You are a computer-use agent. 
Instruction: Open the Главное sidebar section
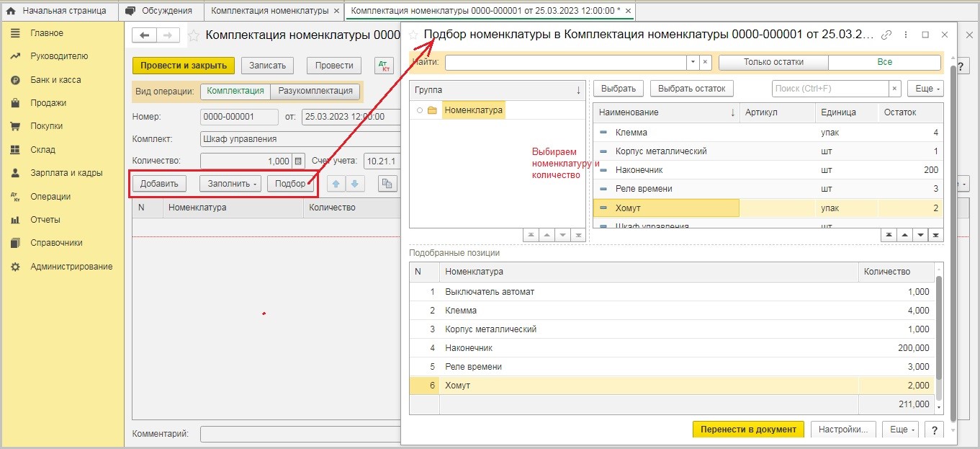(46, 33)
